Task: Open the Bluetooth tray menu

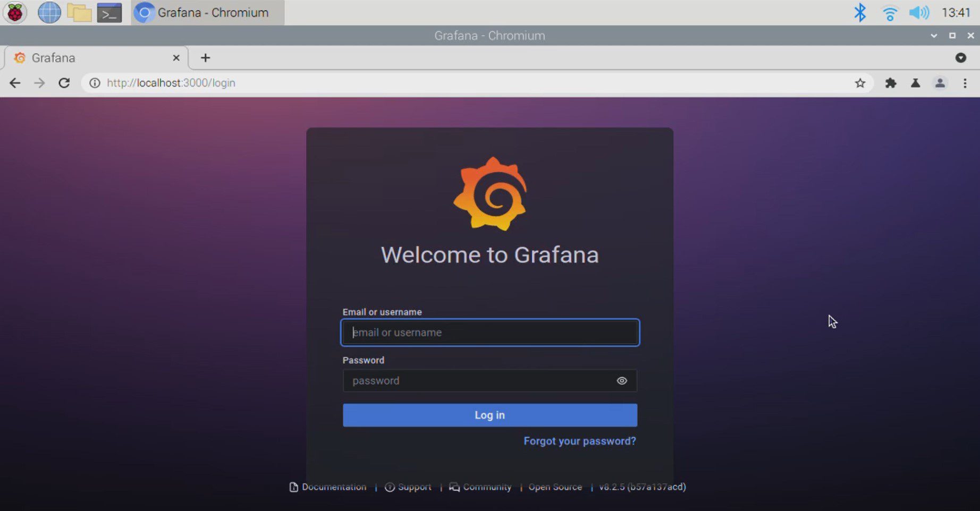Action: (x=859, y=13)
